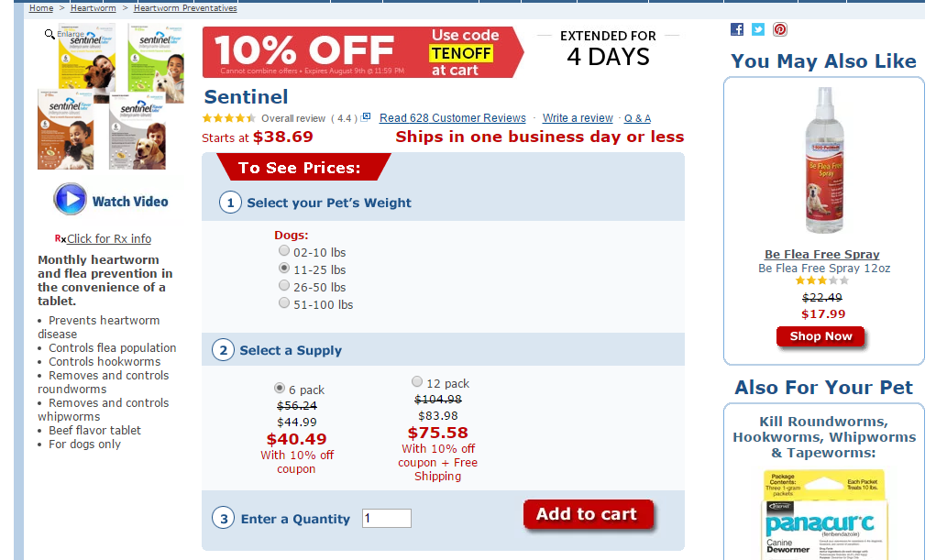
Task: Open the Be Flea Free Spray product image
Action: (x=823, y=162)
